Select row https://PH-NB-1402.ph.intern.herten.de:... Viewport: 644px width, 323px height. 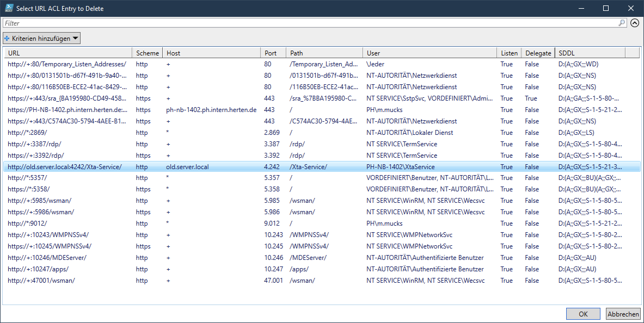tap(322, 110)
